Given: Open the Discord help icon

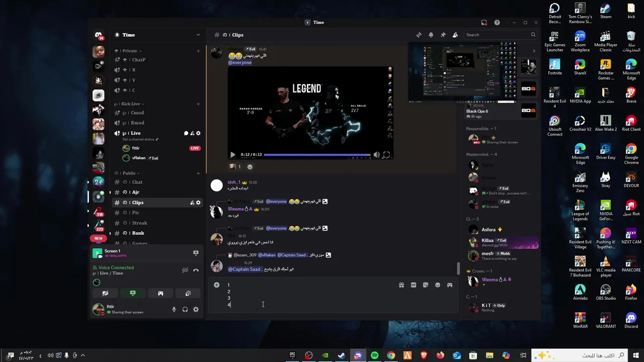Looking at the screenshot, I should (x=497, y=23).
